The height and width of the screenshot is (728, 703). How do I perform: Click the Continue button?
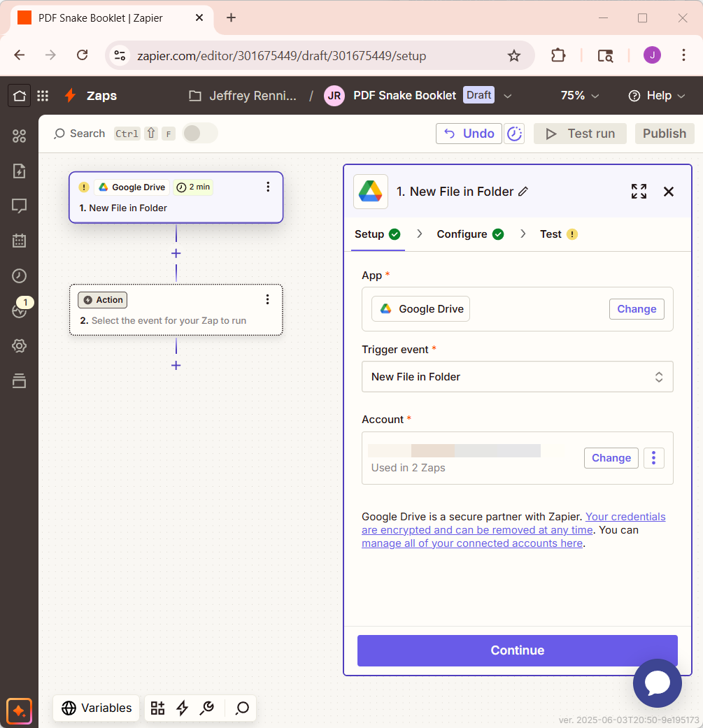tap(517, 650)
